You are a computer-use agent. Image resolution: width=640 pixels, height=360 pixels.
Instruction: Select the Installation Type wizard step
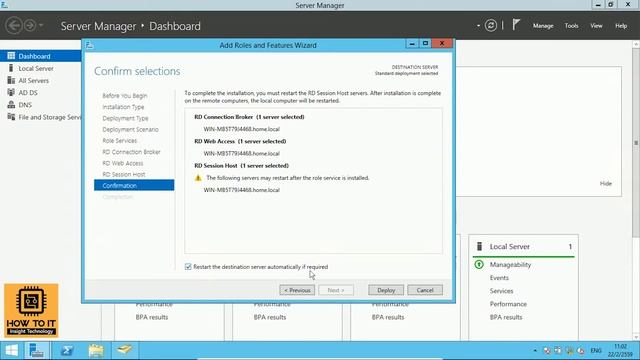(x=123, y=107)
